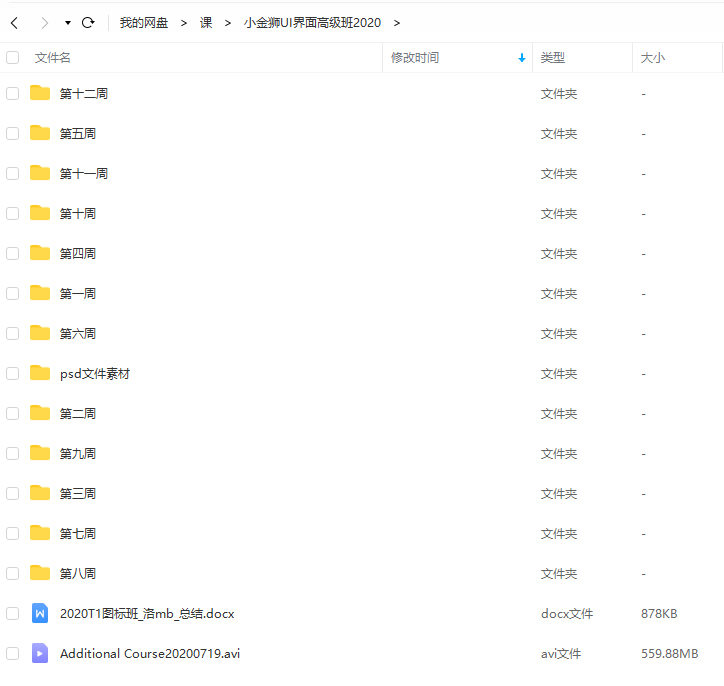Click the 第三周 folder icon
The width and height of the screenshot is (724, 686).
coord(40,493)
